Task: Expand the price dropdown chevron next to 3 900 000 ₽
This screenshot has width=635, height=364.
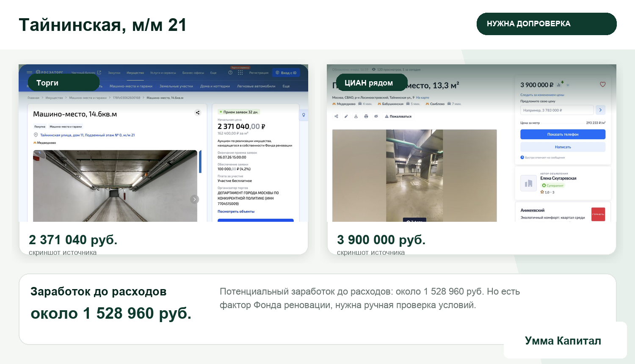Action: [568, 85]
